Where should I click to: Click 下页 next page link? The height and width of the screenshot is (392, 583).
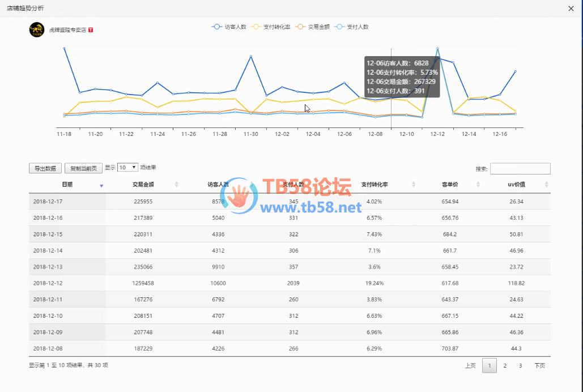point(539,366)
